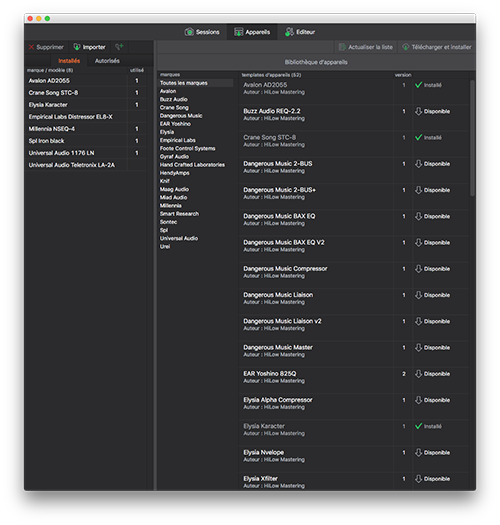Select the Autorisés sub-tab
The height and width of the screenshot is (525, 500).
(107, 61)
